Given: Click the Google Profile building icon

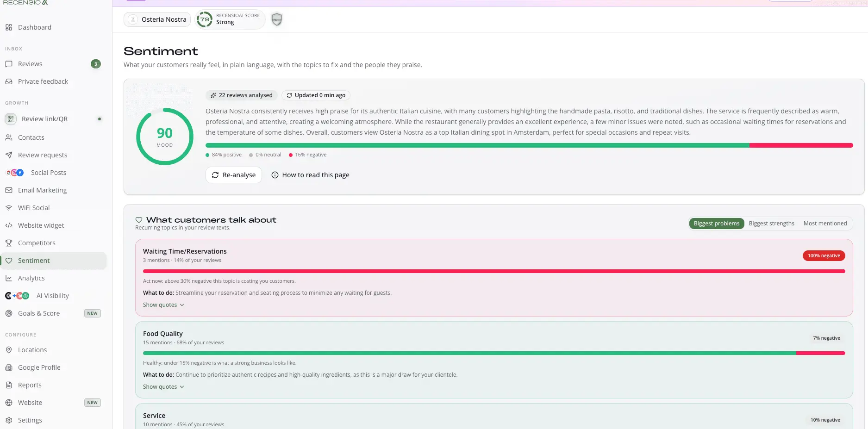Looking at the screenshot, I should [9, 367].
